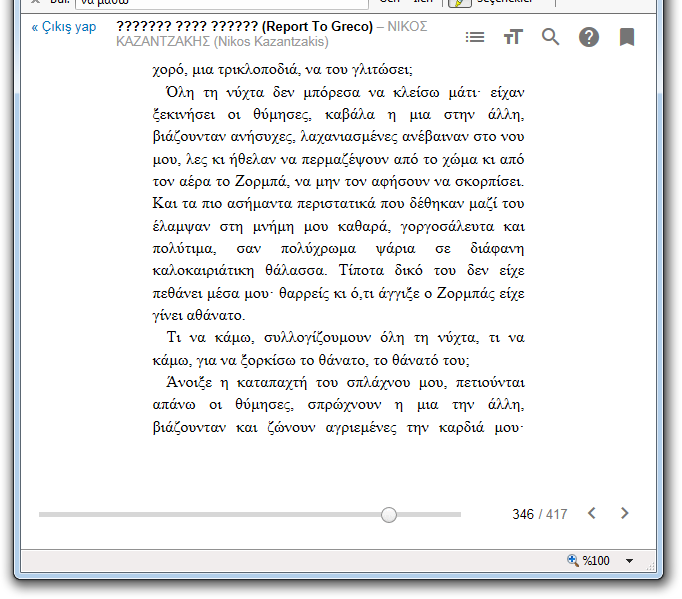Open the font size settings icon
The height and width of the screenshot is (599, 682).
513,37
